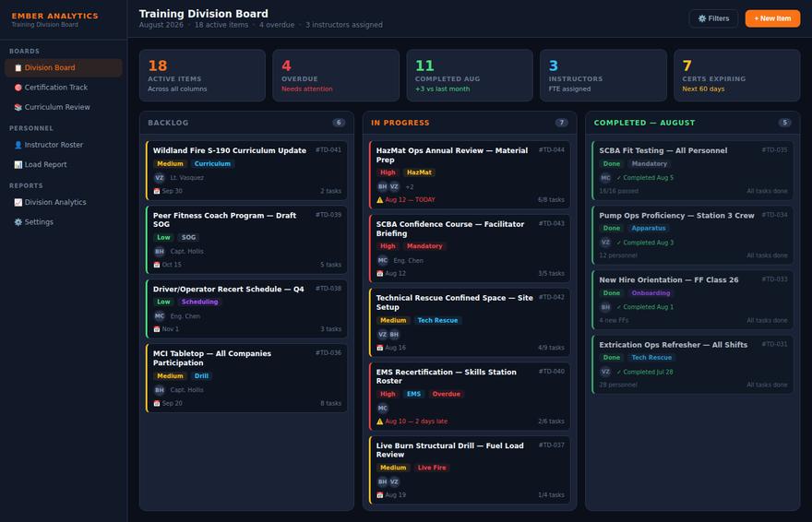Viewport: 812px width, 522px height.
Task: Open Division Analytics report
Action: click(63, 202)
